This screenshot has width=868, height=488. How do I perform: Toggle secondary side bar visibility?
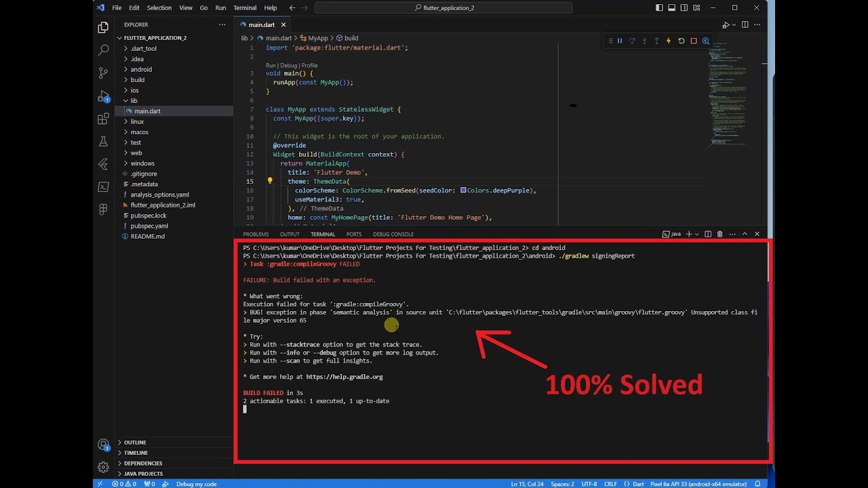684,7
